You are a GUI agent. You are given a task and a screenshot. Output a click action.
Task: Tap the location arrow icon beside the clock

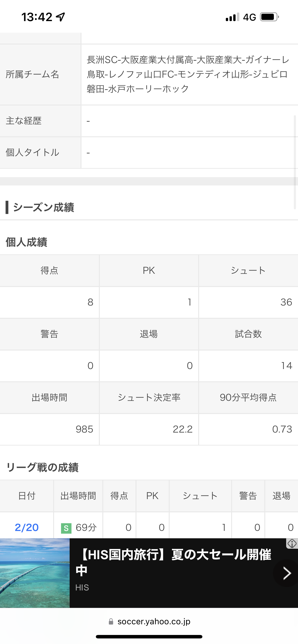point(61,17)
